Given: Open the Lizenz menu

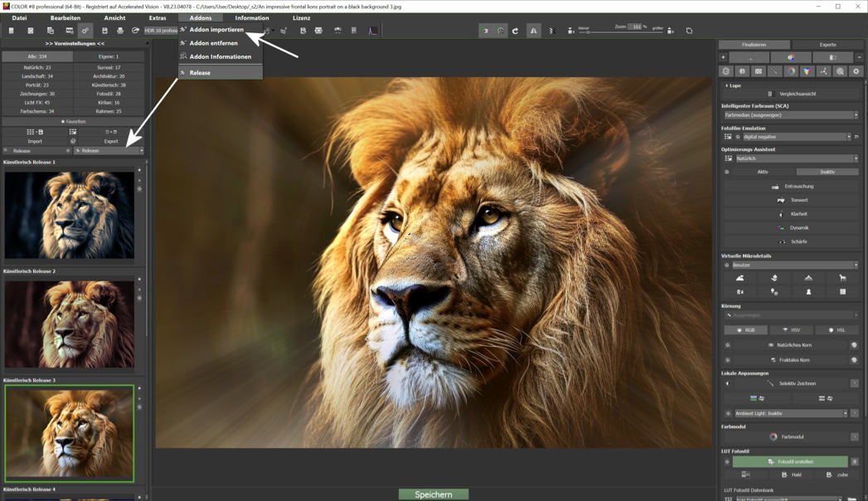Looking at the screenshot, I should [301, 17].
